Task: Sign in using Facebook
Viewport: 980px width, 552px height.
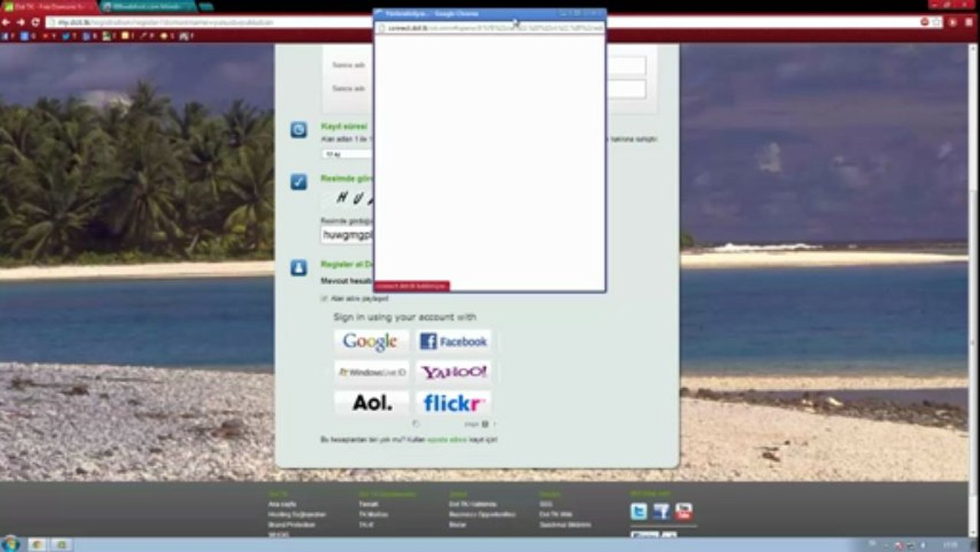Action: click(454, 341)
